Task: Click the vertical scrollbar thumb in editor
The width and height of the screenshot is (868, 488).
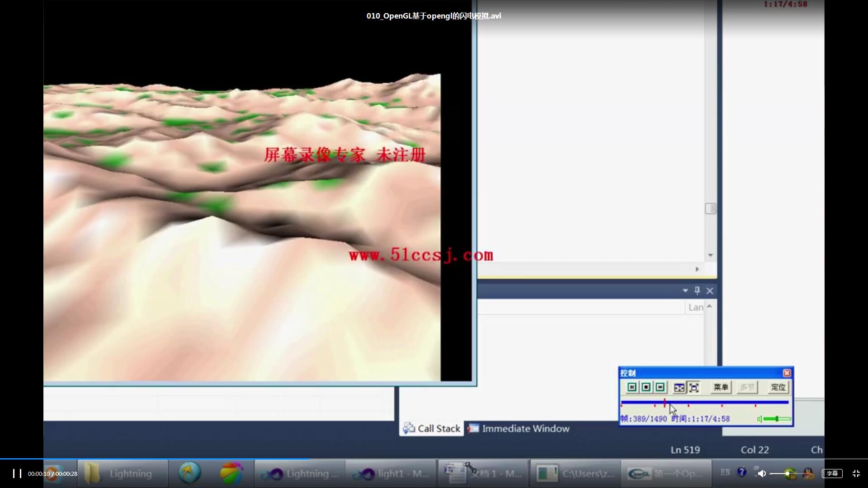Action: (x=710, y=208)
